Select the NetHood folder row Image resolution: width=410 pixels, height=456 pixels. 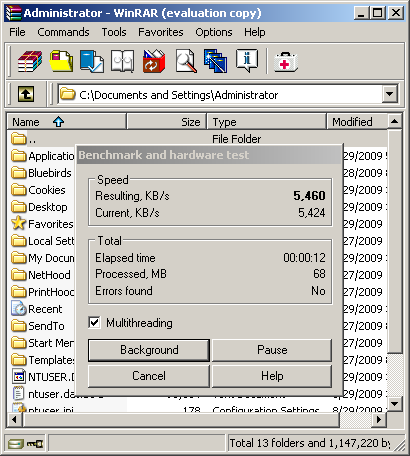[42, 275]
